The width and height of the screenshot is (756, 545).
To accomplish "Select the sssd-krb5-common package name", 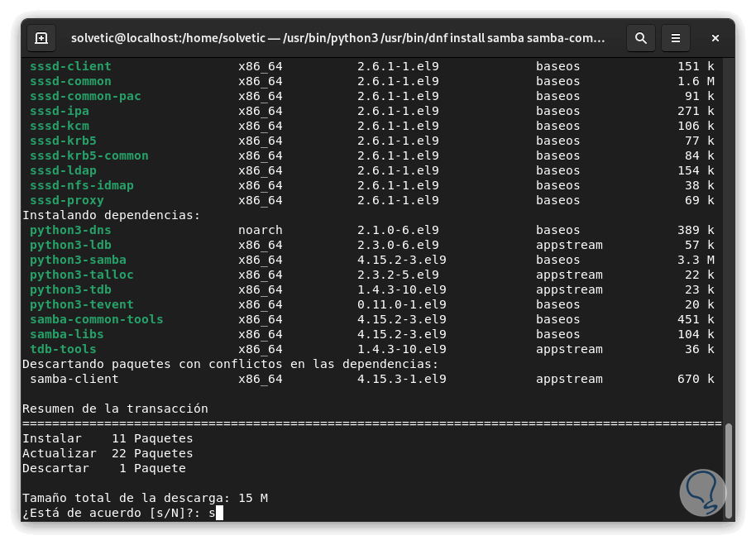I will point(89,155).
